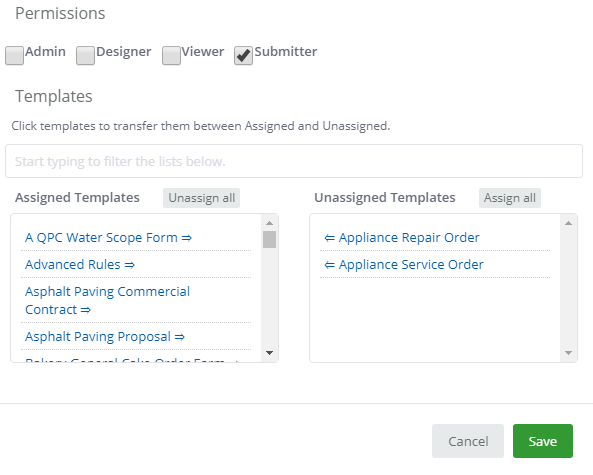Tick the Viewer permission checkbox
This screenshot has width=593, height=475.
(171, 55)
